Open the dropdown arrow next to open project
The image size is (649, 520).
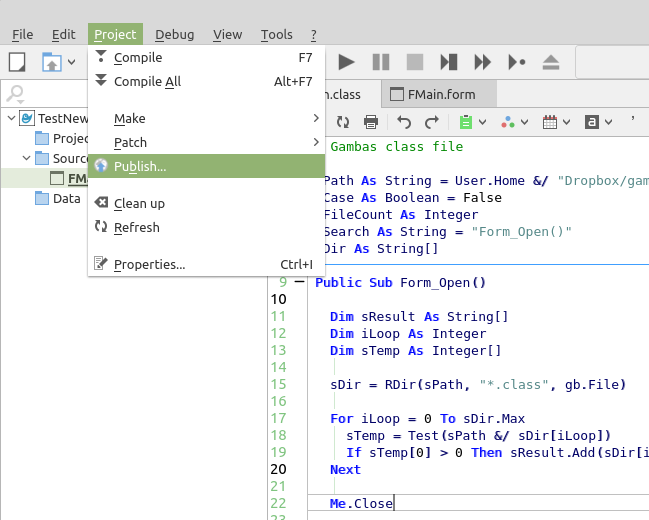(72, 63)
